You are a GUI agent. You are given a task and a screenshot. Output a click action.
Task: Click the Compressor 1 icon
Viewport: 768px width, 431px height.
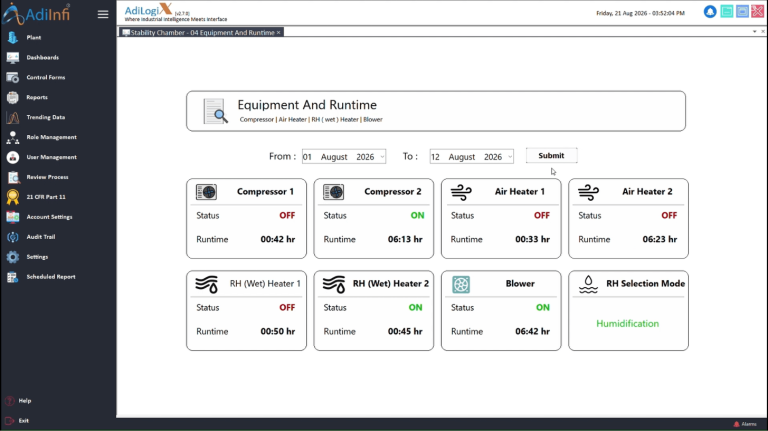[x=206, y=192]
